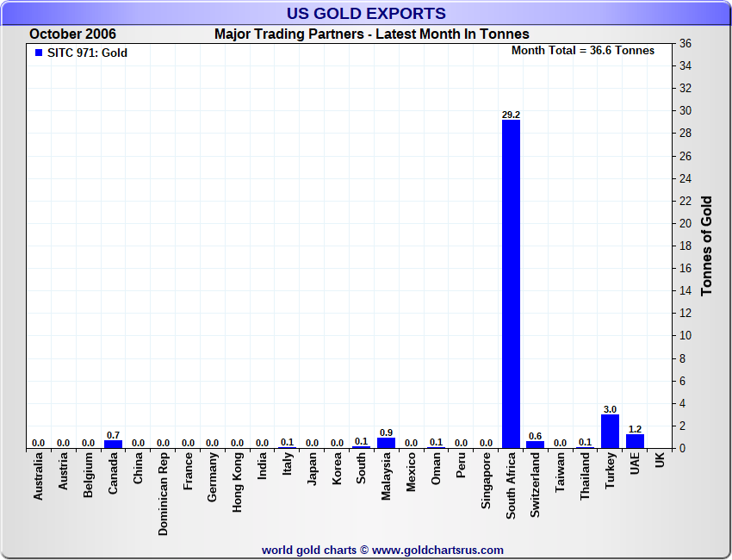Click the US GOLD EXPORTS title

[x=366, y=14]
